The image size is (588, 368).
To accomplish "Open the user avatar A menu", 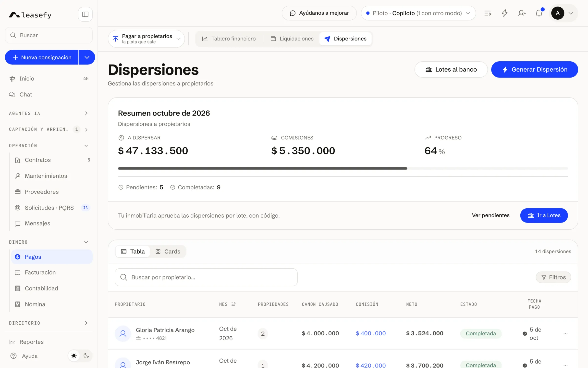I will (563, 13).
